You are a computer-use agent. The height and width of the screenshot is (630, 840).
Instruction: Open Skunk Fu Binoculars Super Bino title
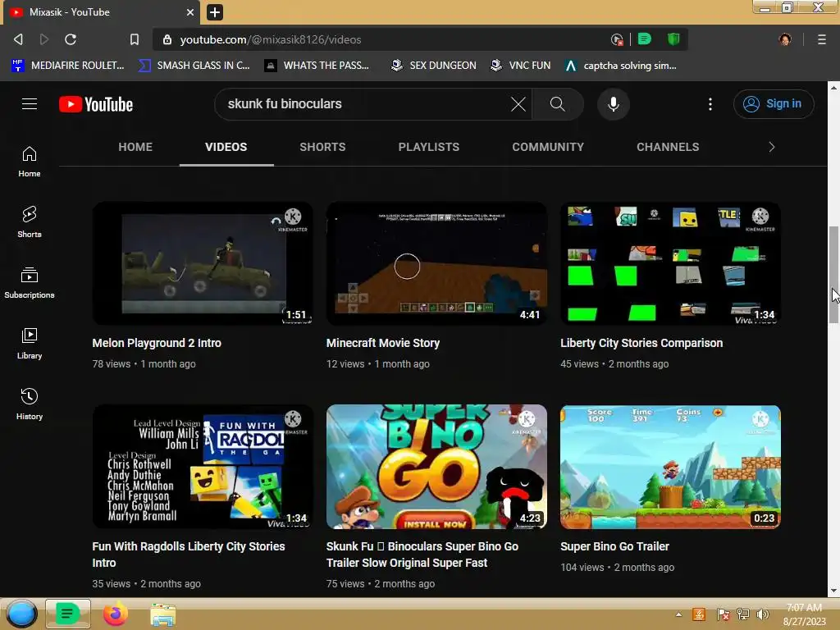[422, 555]
